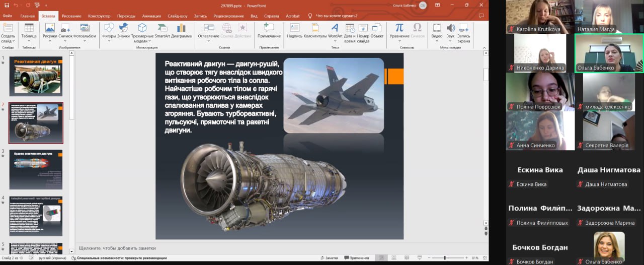
Task: Click the zoom slider in status bar
Action: tap(445, 258)
